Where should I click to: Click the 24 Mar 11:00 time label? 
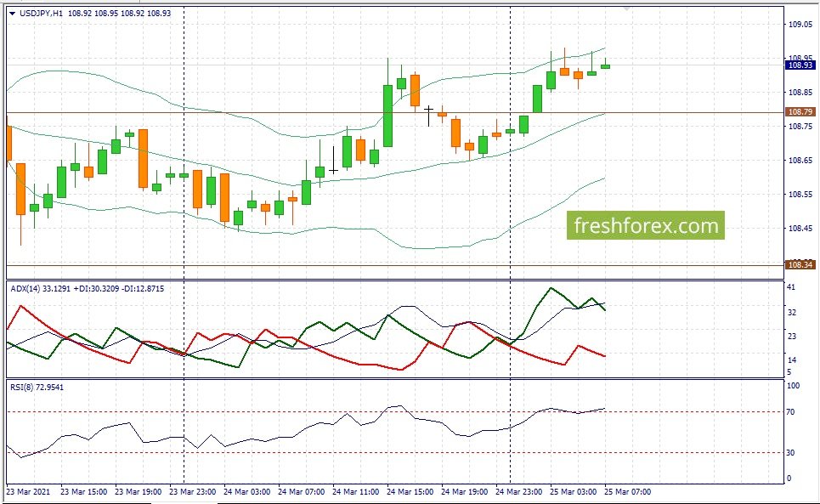point(355,492)
